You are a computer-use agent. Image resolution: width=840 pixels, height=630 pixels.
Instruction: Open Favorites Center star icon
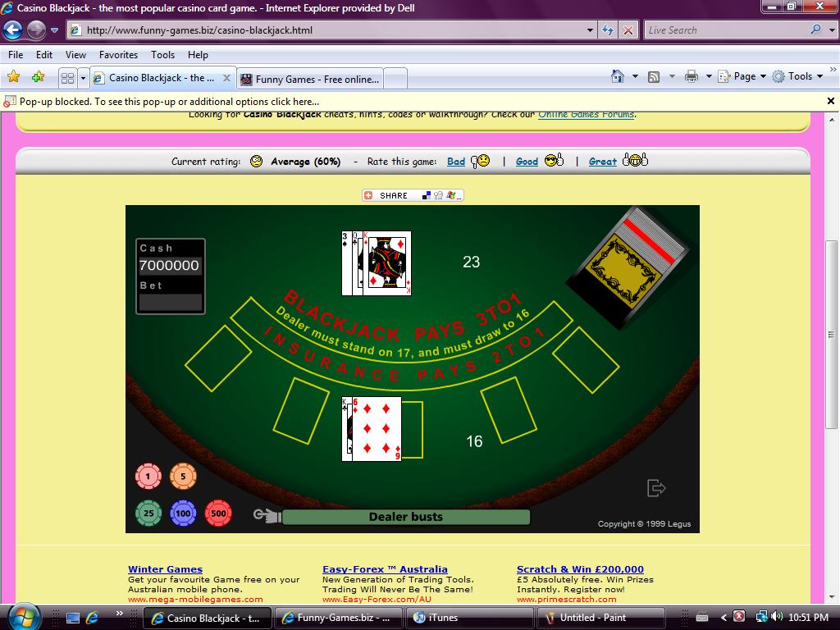[x=13, y=76]
